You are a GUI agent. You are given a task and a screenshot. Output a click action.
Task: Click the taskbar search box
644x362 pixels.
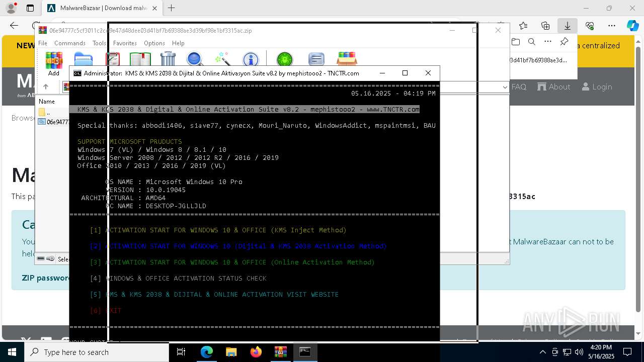(97, 352)
